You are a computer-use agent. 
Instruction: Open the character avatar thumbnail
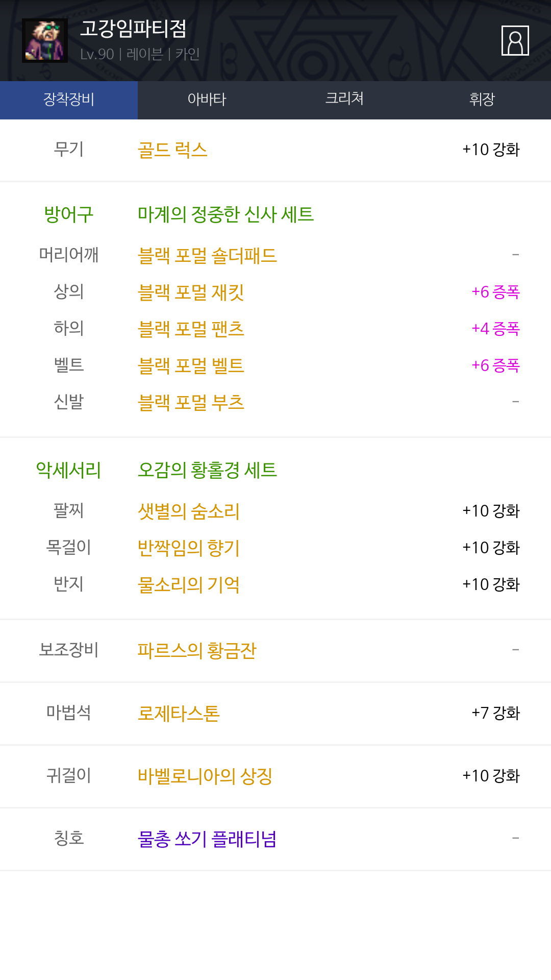45,41
